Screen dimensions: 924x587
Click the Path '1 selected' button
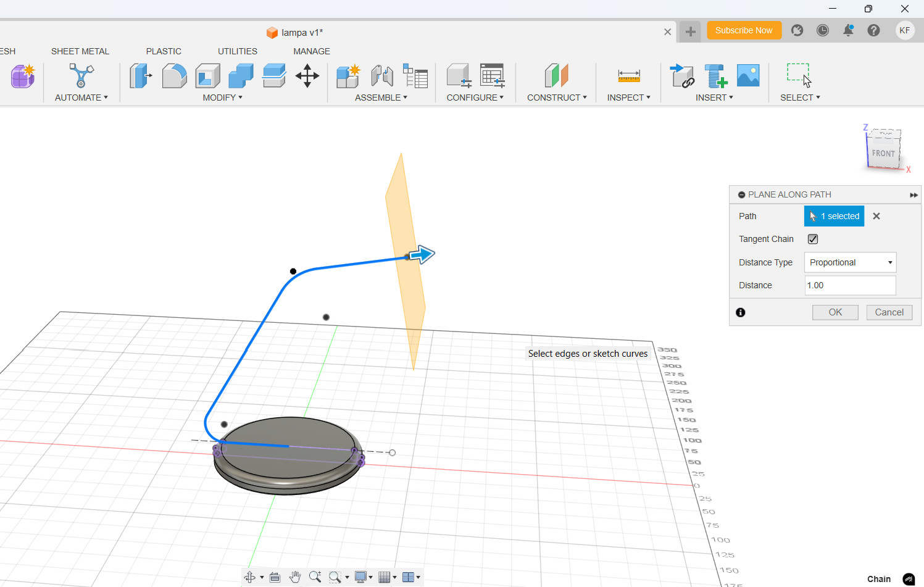click(834, 216)
